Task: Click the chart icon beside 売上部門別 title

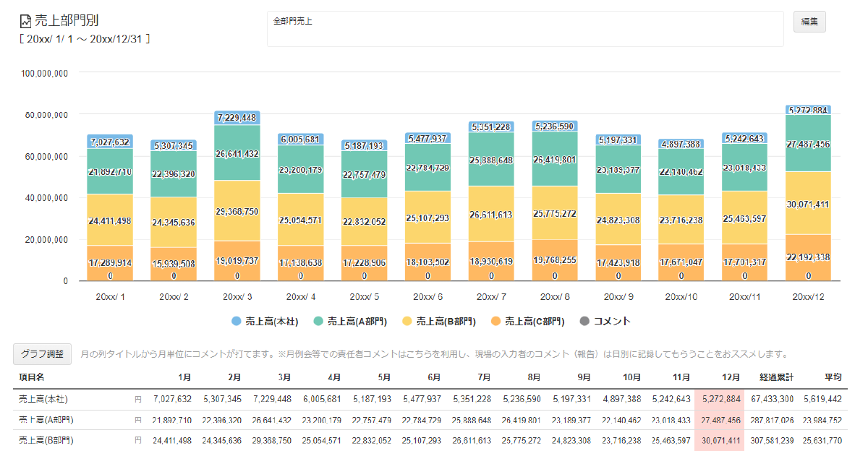Action: 25,22
